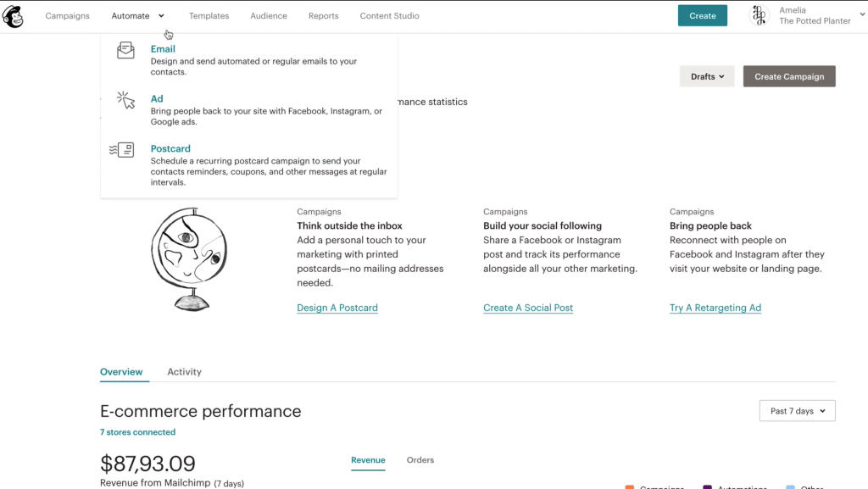The width and height of the screenshot is (868, 489).
Task: Select the Orders chart tab
Action: click(x=420, y=459)
